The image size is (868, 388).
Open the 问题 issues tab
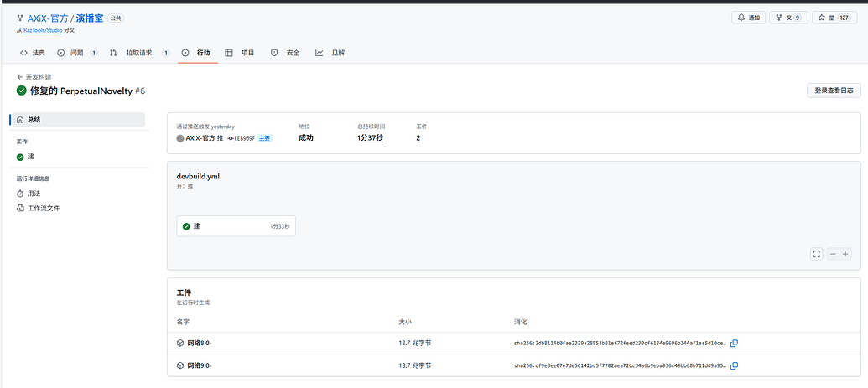(x=77, y=53)
